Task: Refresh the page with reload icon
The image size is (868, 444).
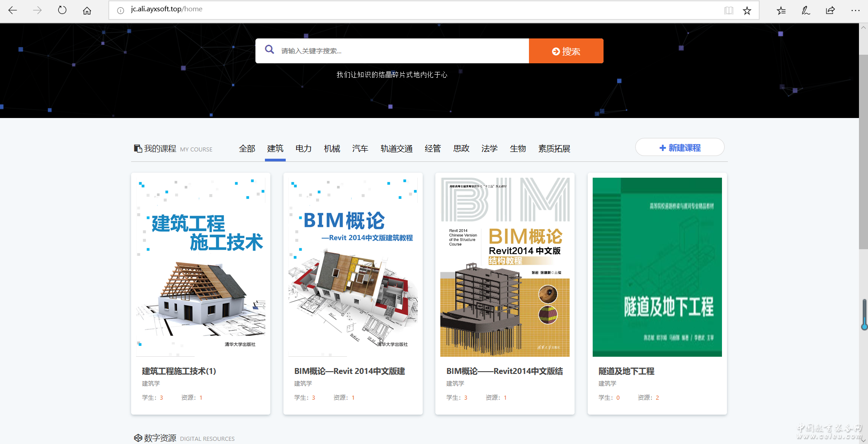Action: pyautogui.click(x=62, y=10)
